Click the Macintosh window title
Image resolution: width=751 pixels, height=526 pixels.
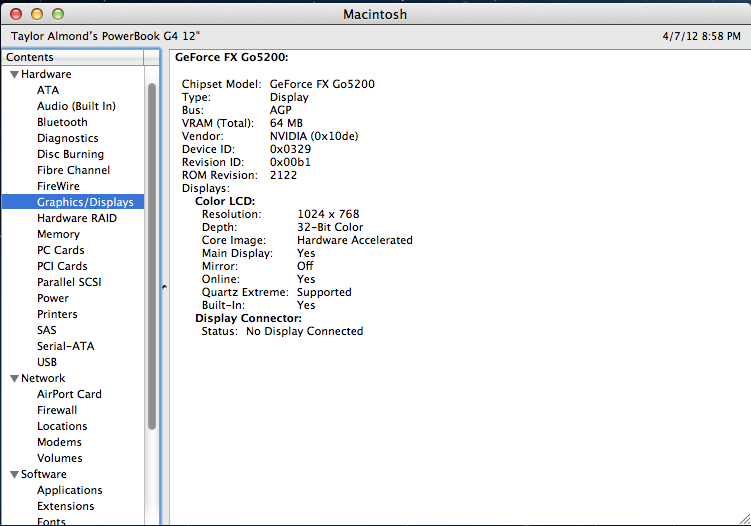coord(375,14)
